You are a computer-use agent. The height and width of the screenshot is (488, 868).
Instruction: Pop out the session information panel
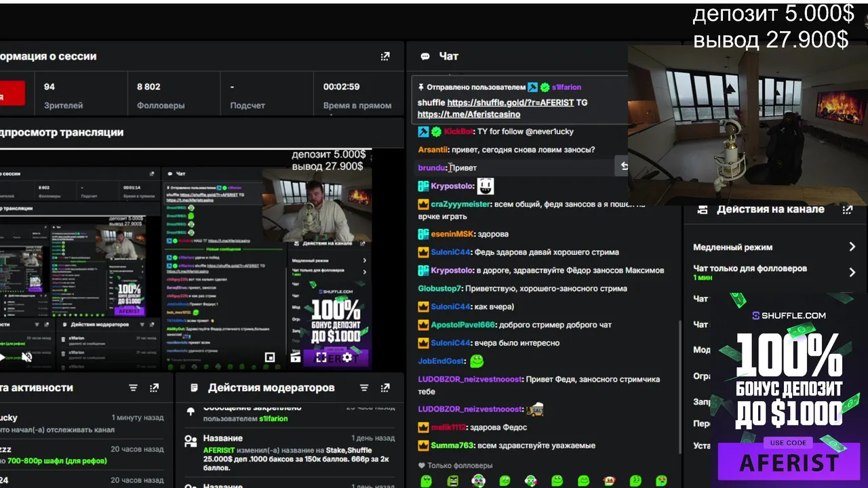(385, 56)
